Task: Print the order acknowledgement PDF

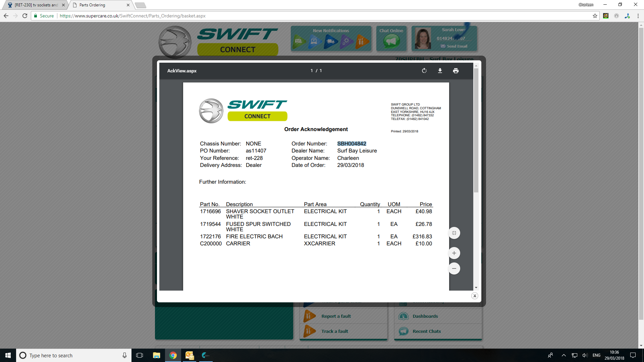Action: pos(455,71)
